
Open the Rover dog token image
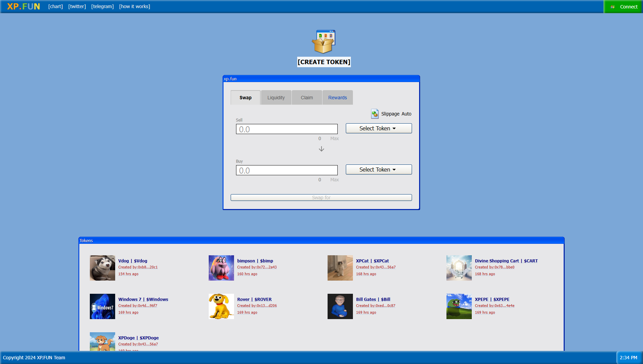click(x=221, y=306)
